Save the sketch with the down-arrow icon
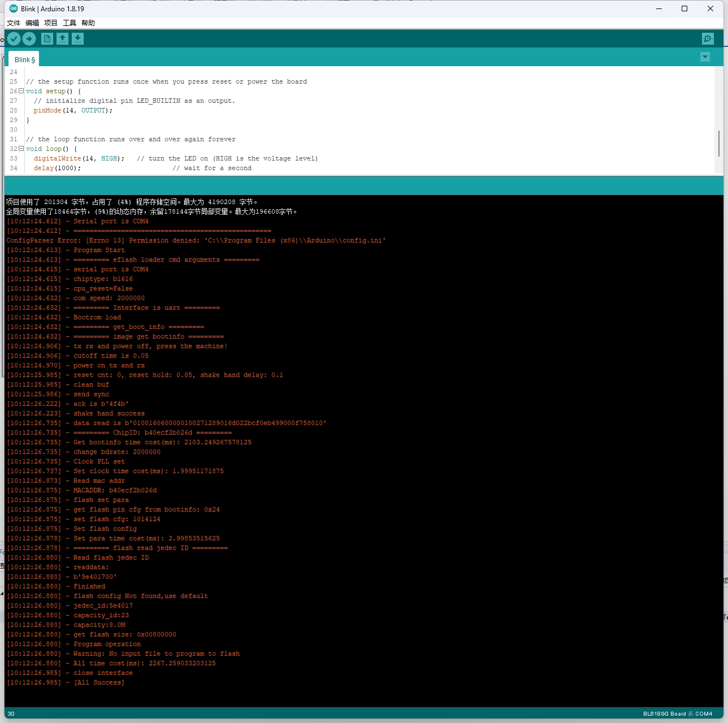 point(78,38)
